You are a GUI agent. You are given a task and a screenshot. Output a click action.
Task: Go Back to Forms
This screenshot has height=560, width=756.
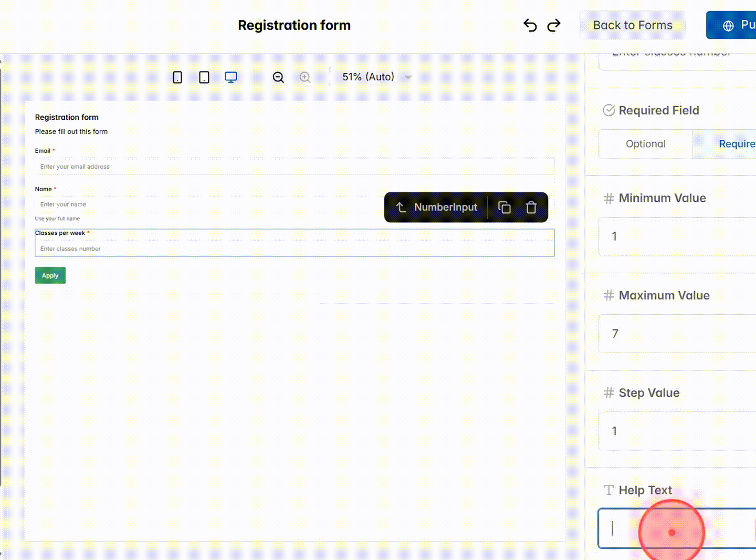(633, 25)
